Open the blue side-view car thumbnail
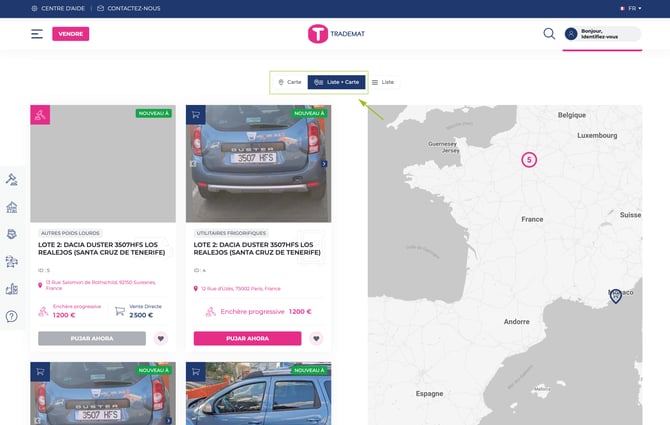The width and height of the screenshot is (670, 425). [x=259, y=393]
